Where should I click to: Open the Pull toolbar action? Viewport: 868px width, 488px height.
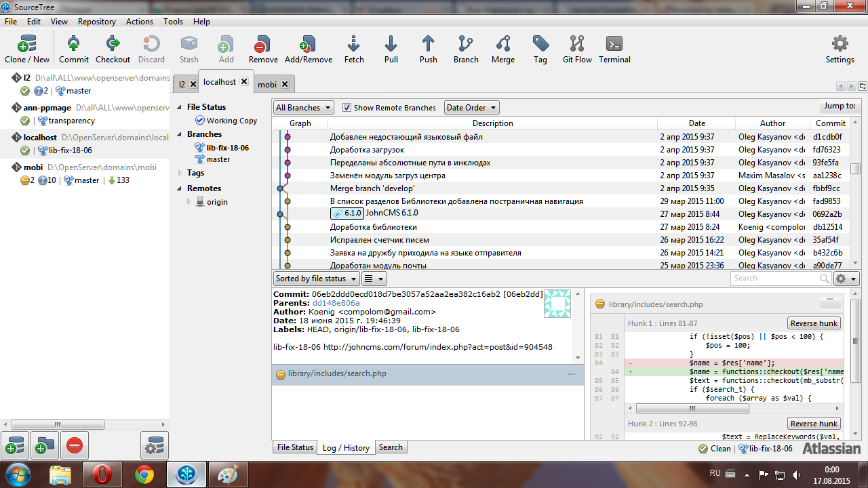click(391, 45)
